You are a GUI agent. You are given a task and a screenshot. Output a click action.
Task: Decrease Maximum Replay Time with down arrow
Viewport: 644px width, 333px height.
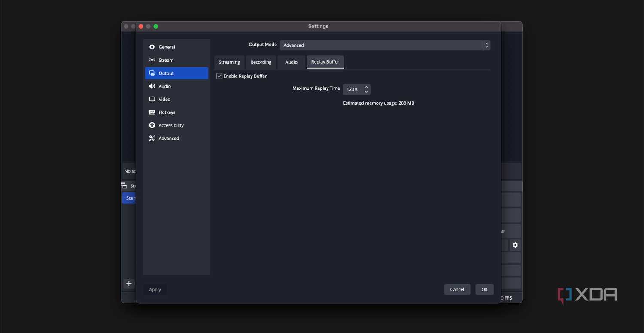click(x=366, y=92)
